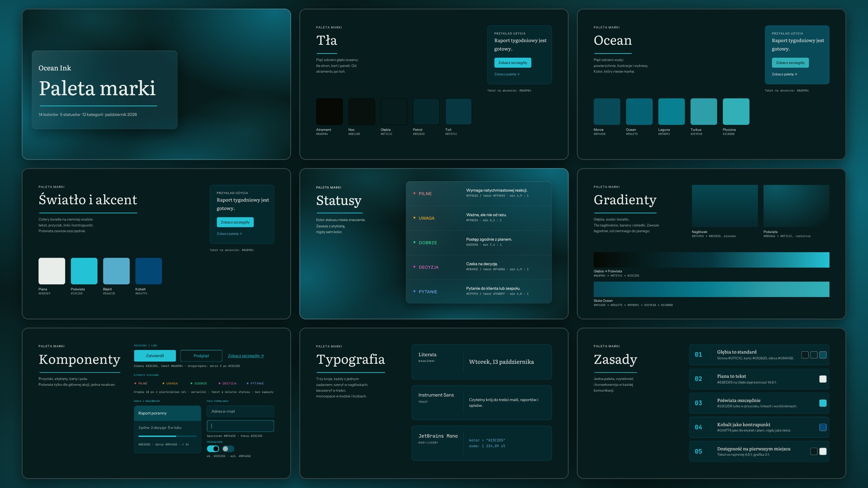Select rule 02 Piana to tekst
Image resolution: width=868 pixels, height=488 pixels.
click(x=759, y=379)
